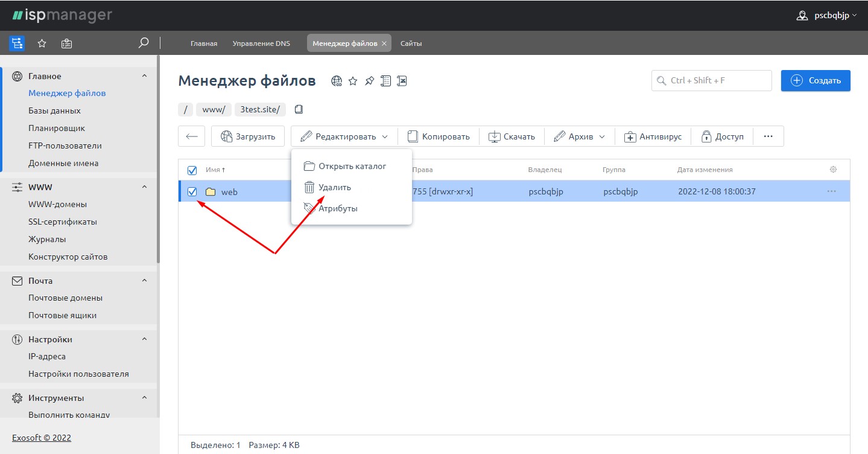Open Базы данных in sidebar
The image size is (868, 454).
54,111
